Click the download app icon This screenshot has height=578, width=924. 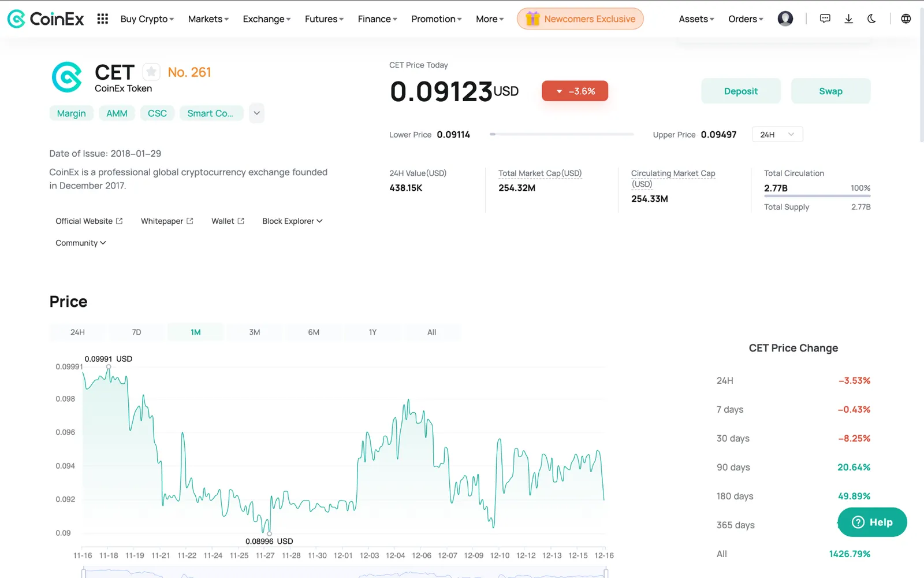tap(848, 19)
